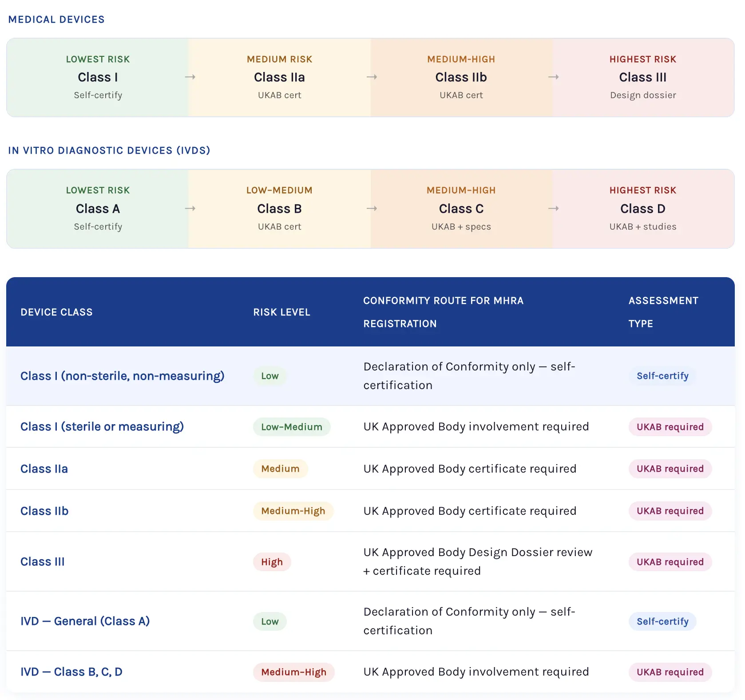Click UKAB required badge in IVD Class B, C, D row
Screen dimensions: 745x700
670,672
